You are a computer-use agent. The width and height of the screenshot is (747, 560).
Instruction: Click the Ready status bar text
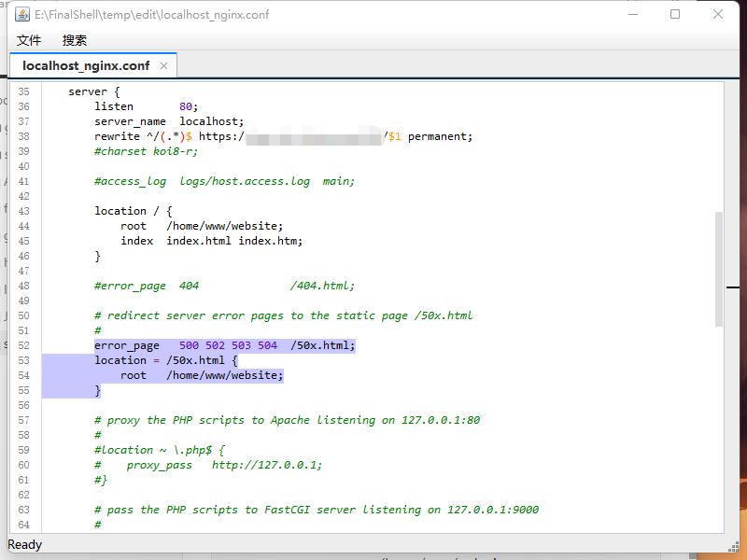pyautogui.click(x=25, y=544)
